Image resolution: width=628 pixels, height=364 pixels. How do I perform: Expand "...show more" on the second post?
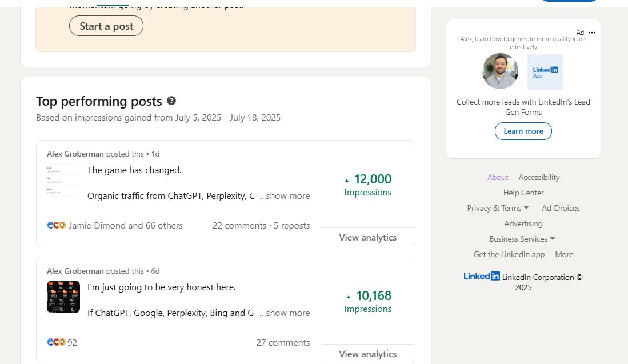(x=285, y=313)
